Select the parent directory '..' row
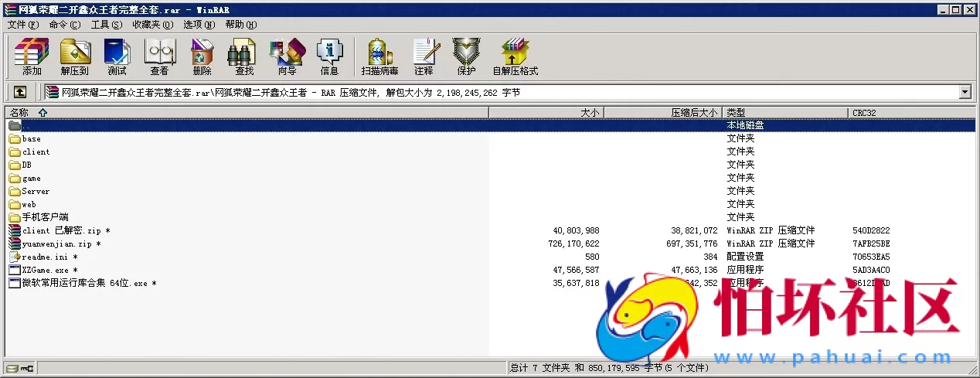Image resolution: width=980 pixels, height=378 pixels. pos(490,125)
